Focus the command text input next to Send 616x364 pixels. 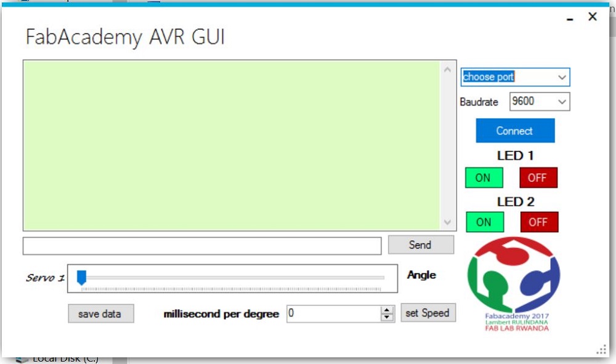point(202,246)
